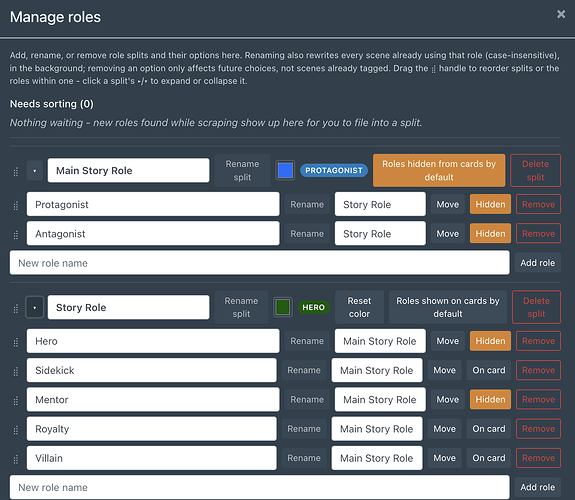Toggle On card state for Villain

pos(489,458)
